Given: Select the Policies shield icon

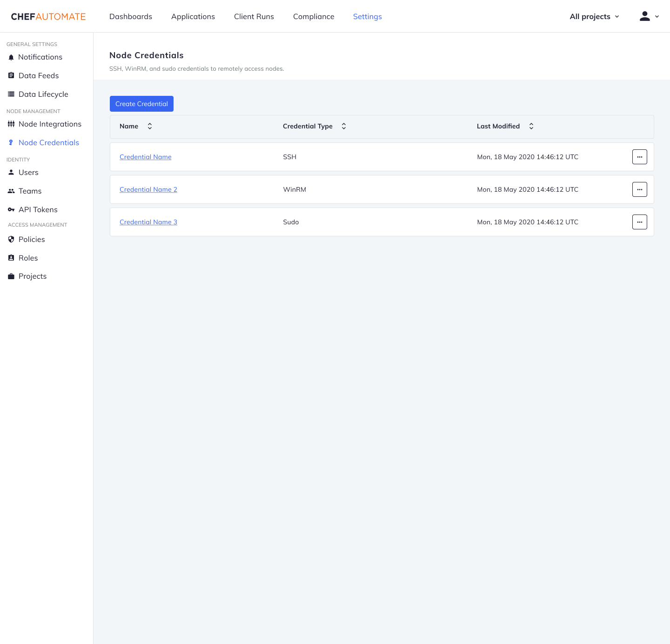Looking at the screenshot, I should (x=11, y=239).
